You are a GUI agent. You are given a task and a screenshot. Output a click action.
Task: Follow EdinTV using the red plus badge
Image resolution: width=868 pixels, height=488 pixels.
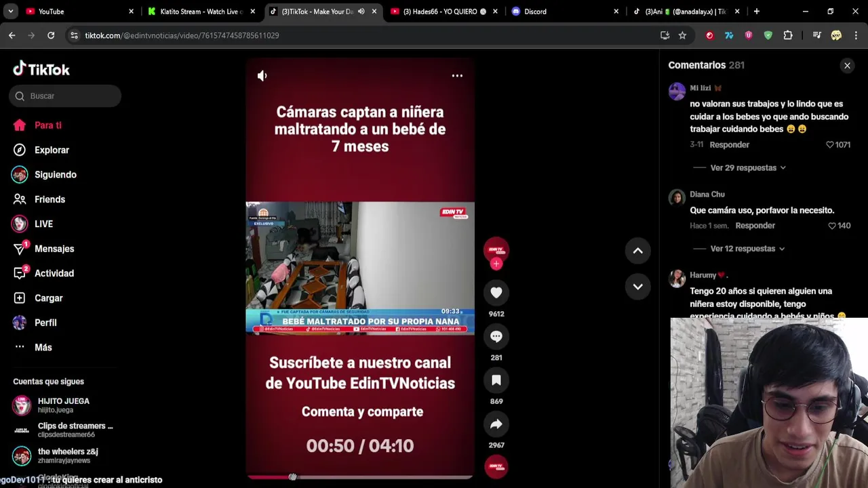496,264
